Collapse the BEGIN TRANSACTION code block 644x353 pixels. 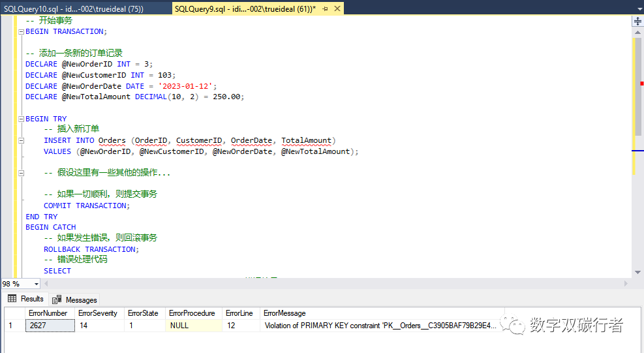click(21, 31)
